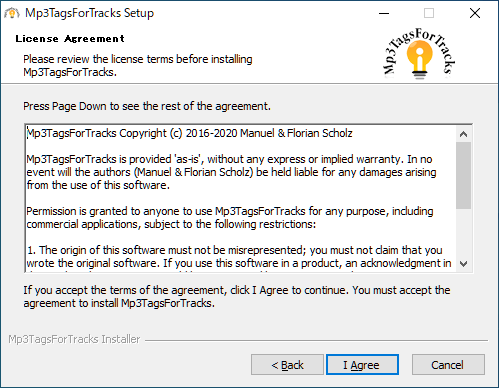This screenshot has width=499, height=388.
Task: Click inside the license agreement text box
Action: (241, 198)
